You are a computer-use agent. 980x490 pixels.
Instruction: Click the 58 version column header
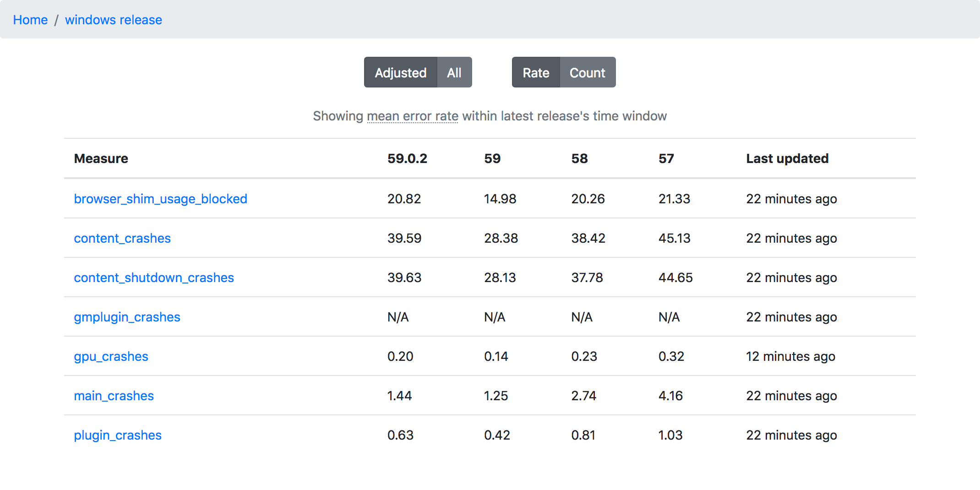(579, 158)
